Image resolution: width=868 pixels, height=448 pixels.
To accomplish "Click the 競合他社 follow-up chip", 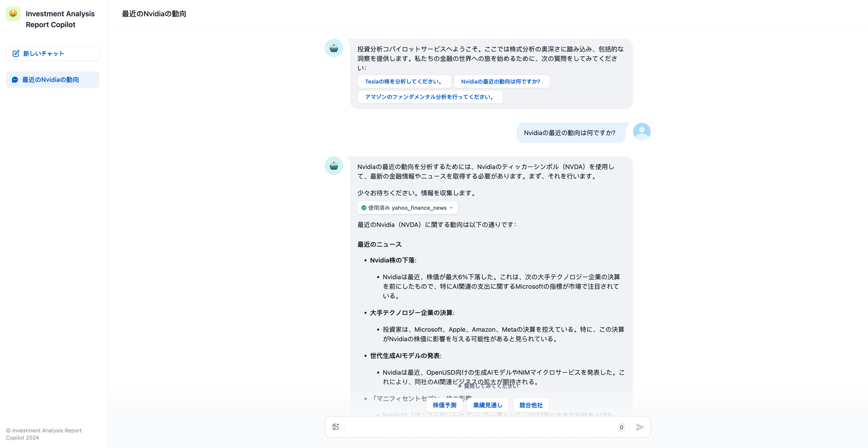I will click(x=531, y=405).
